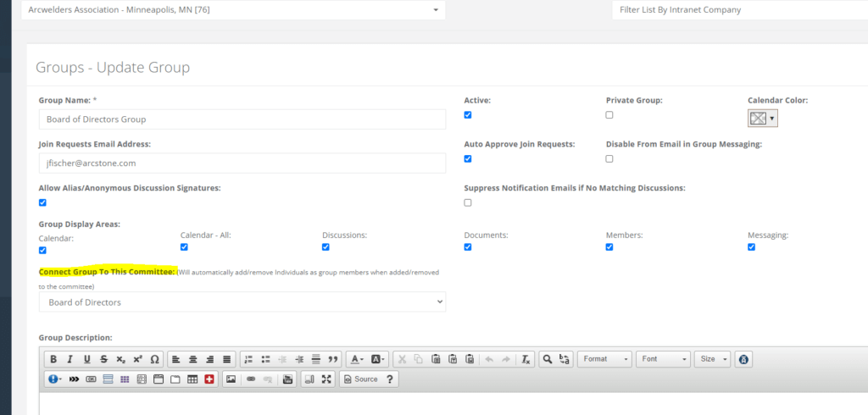This screenshot has height=415, width=868.
Task: Toggle bold formatting in the description editor
Action: point(53,359)
